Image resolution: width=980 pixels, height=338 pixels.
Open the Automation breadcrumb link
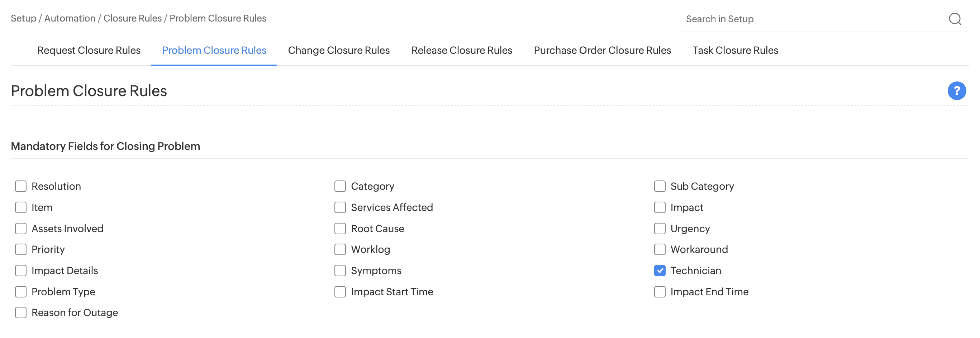pyautogui.click(x=70, y=18)
